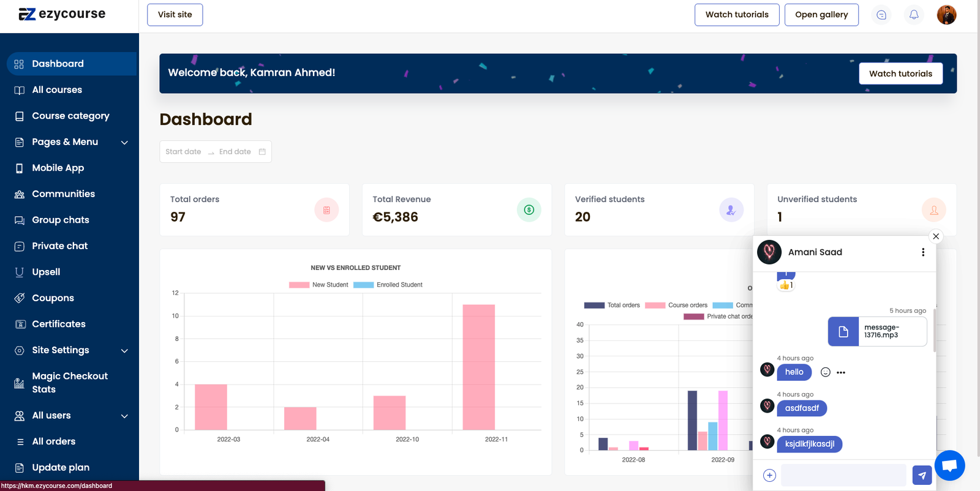Toggle Enrolled Student legend series
Viewport: 980px width, 491px height.
[x=388, y=285]
